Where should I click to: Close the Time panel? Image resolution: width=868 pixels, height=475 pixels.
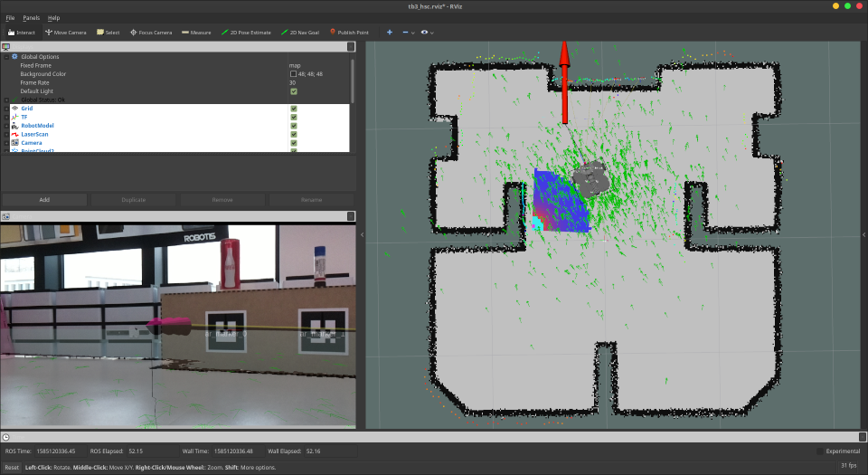coord(863,437)
